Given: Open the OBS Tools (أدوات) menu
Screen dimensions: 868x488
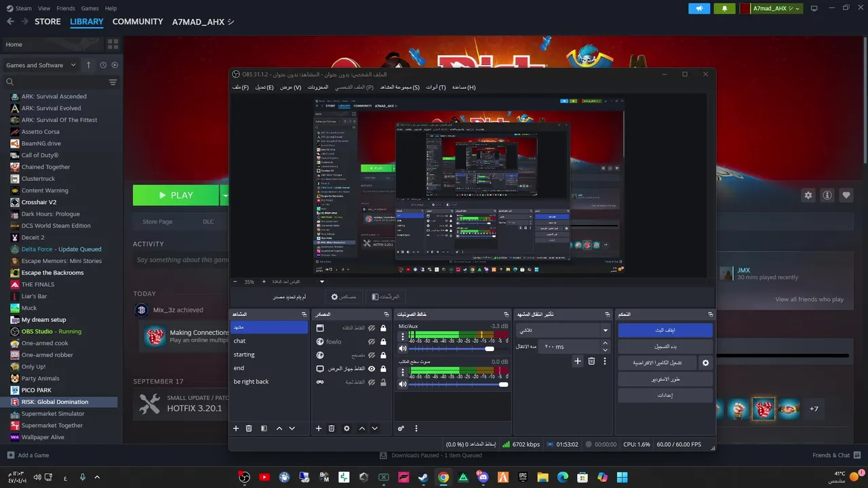Looking at the screenshot, I should coord(436,87).
